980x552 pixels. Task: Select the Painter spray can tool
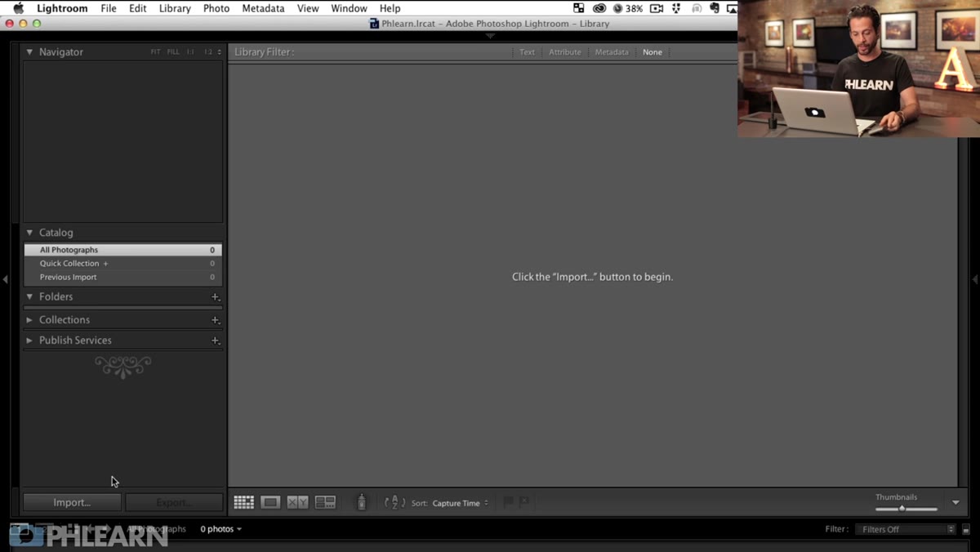point(362,502)
